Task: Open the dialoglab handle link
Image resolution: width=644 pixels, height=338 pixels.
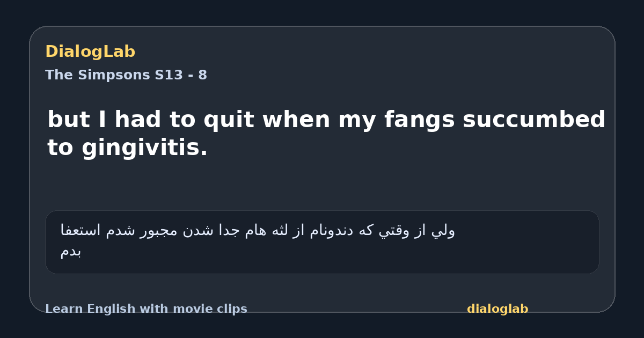Action: pyautogui.click(x=497, y=309)
